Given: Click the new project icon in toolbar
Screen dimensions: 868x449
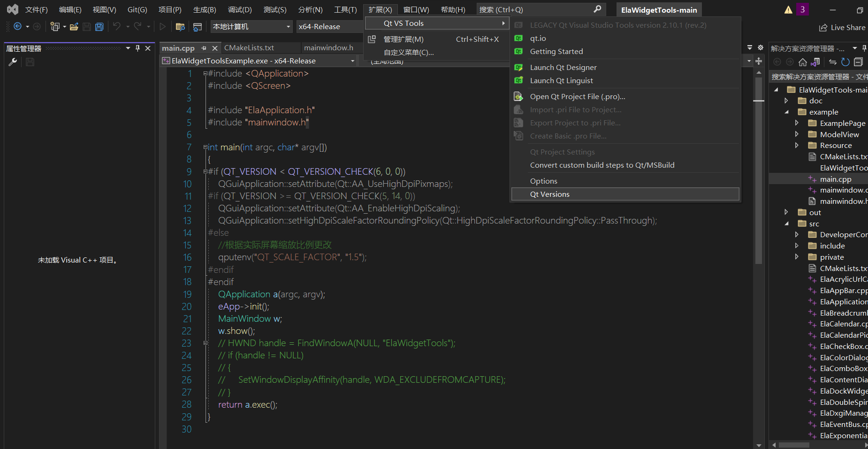Looking at the screenshot, I should coord(55,27).
